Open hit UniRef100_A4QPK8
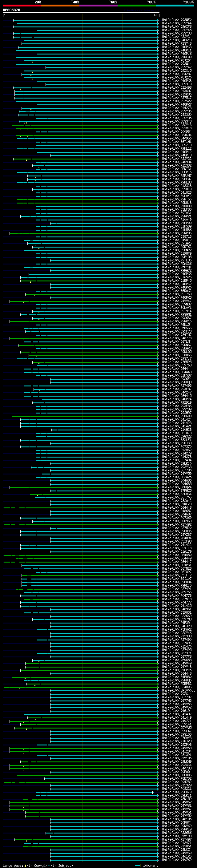The image size is (197, 868). 176,81
